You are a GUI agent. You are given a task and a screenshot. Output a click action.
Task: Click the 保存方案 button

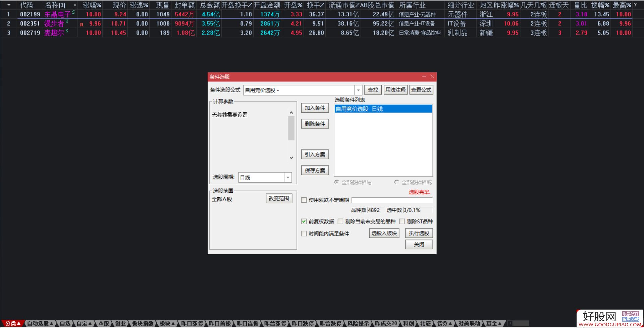315,170
